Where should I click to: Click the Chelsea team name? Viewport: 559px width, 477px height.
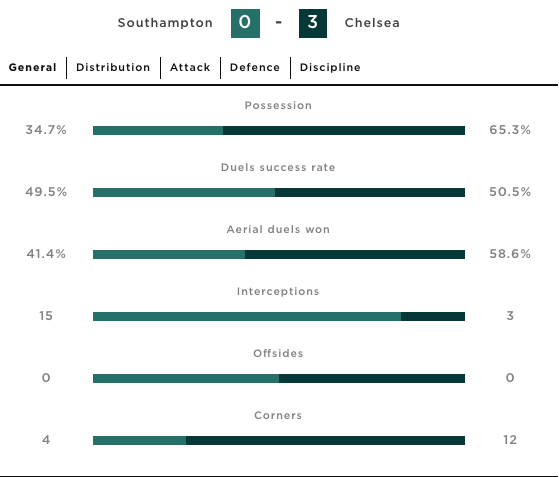click(x=372, y=23)
